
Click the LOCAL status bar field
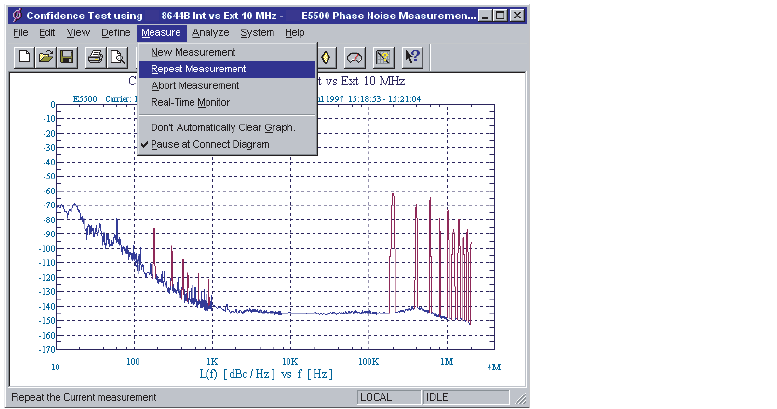click(x=388, y=398)
